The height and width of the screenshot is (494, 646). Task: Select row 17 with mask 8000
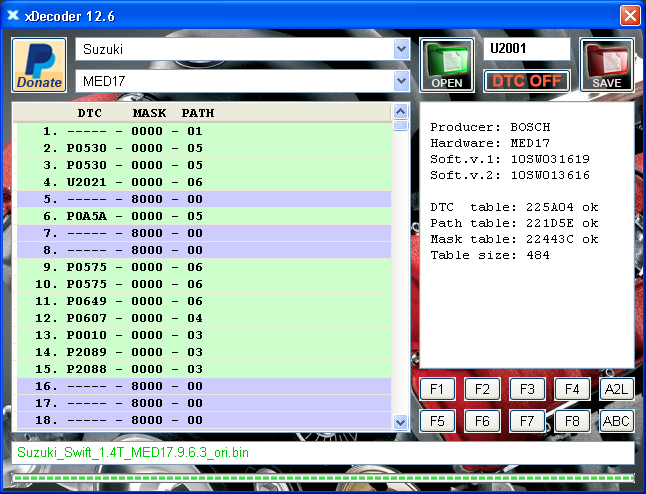(x=204, y=403)
